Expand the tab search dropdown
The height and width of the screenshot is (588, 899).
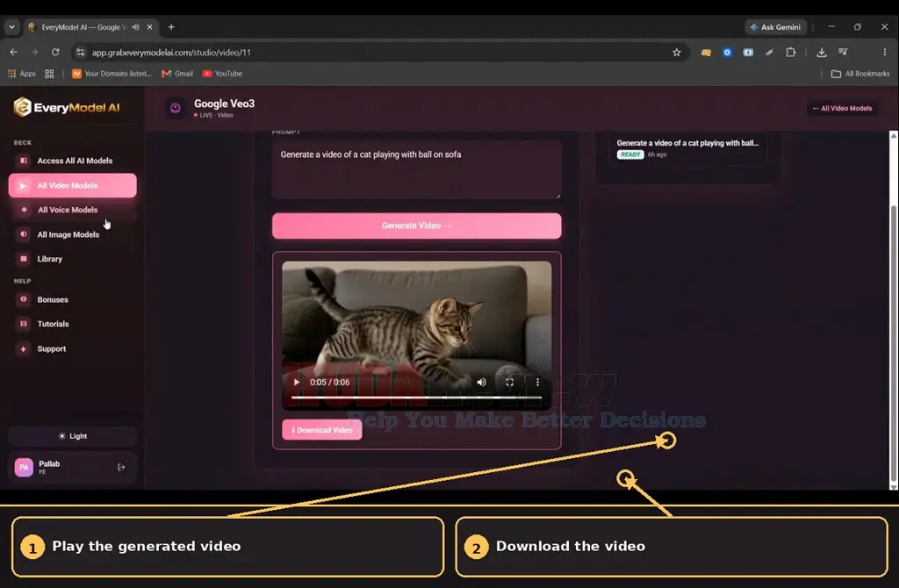pyautogui.click(x=11, y=27)
